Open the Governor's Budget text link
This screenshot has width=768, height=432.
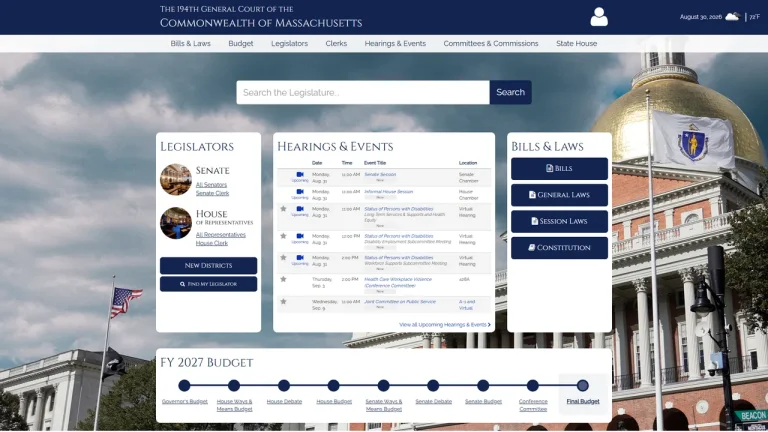coord(185,401)
